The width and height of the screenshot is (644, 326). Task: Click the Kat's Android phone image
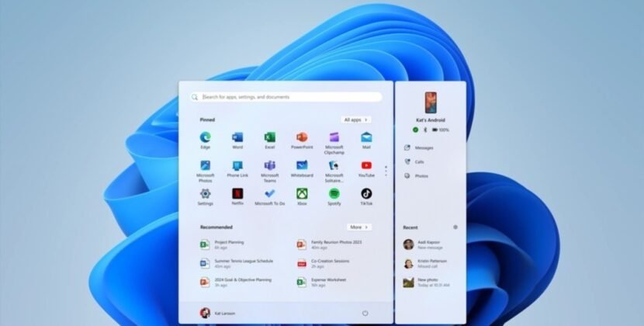(x=431, y=102)
